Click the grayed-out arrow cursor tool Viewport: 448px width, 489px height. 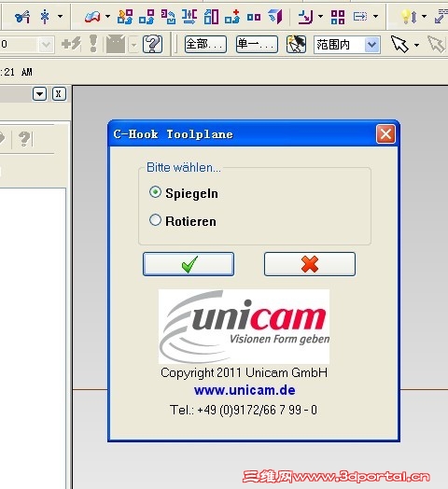437,44
